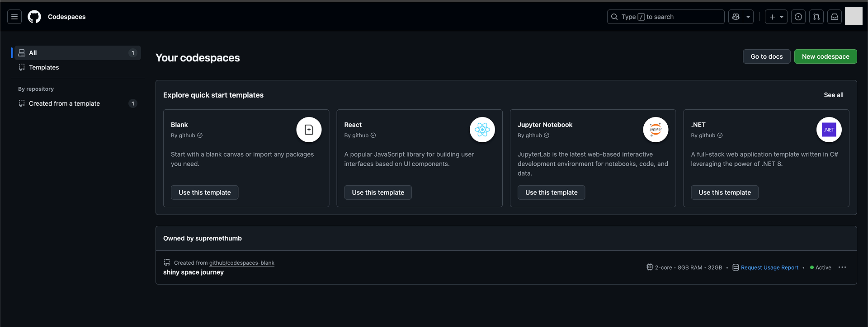Viewport: 868px width, 327px height.
Task: Expand the Copilot dropdown arrow
Action: coord(748,17)
